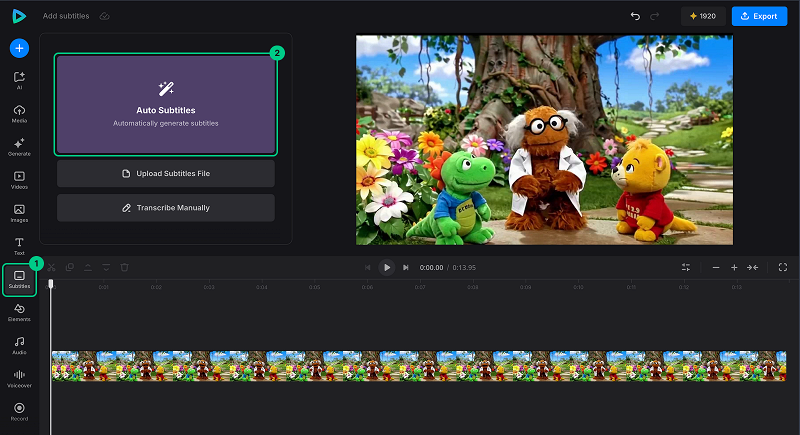Choose Auto Subtitles option

point(166,105)
